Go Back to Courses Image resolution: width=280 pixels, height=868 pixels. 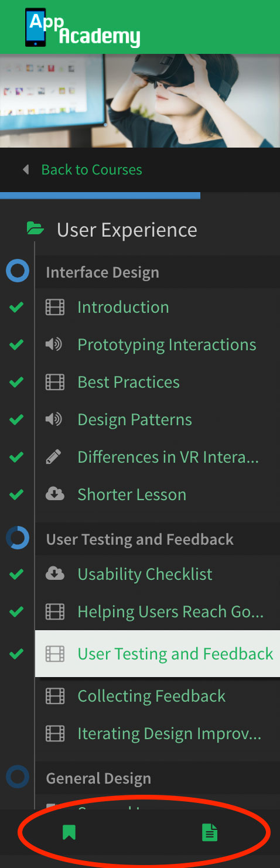pyautogui.click(x=91, y=170)
